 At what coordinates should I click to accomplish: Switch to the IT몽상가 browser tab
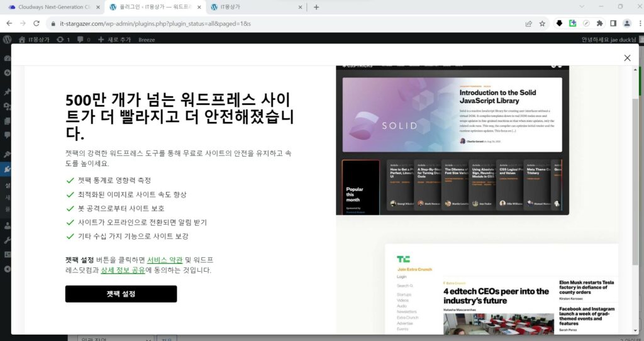coord(257,7)
